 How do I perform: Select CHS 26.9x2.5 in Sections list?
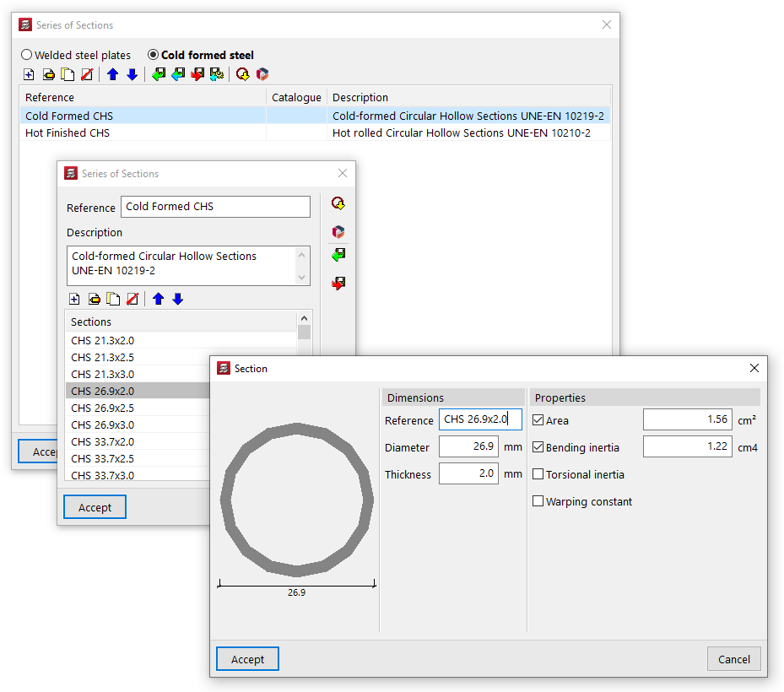pyautogui.click(x=138, y=408)
